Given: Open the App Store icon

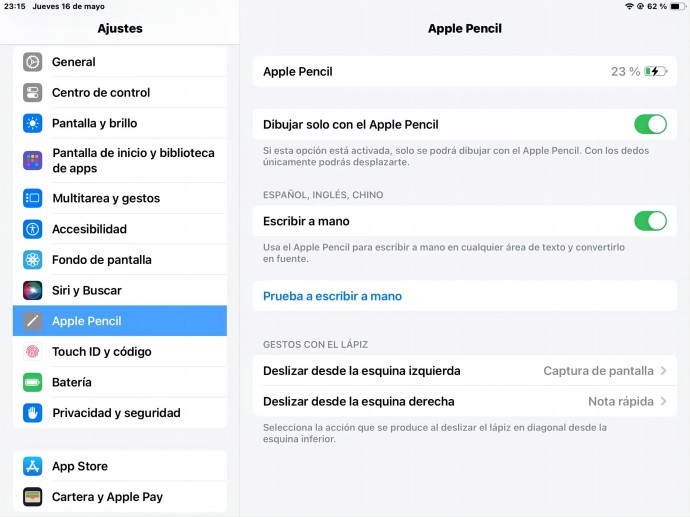Looking at the screenshot, I should tap(33, 466).
